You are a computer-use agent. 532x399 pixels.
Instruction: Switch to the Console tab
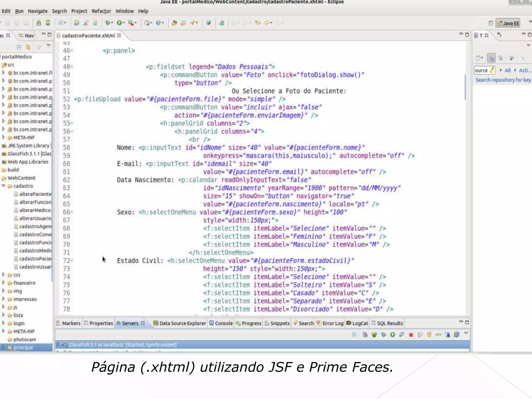click(x=221, y=323)
